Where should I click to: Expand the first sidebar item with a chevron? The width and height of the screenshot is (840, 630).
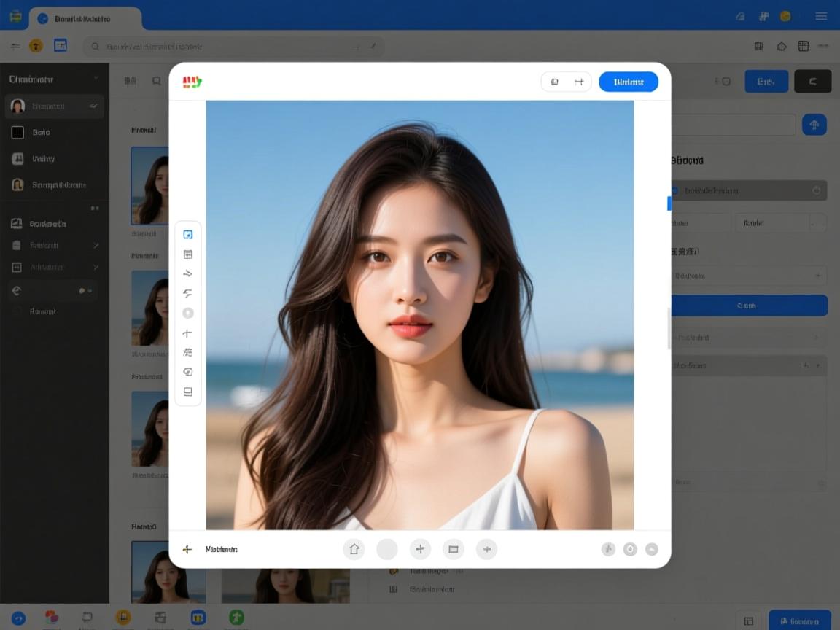96,246
